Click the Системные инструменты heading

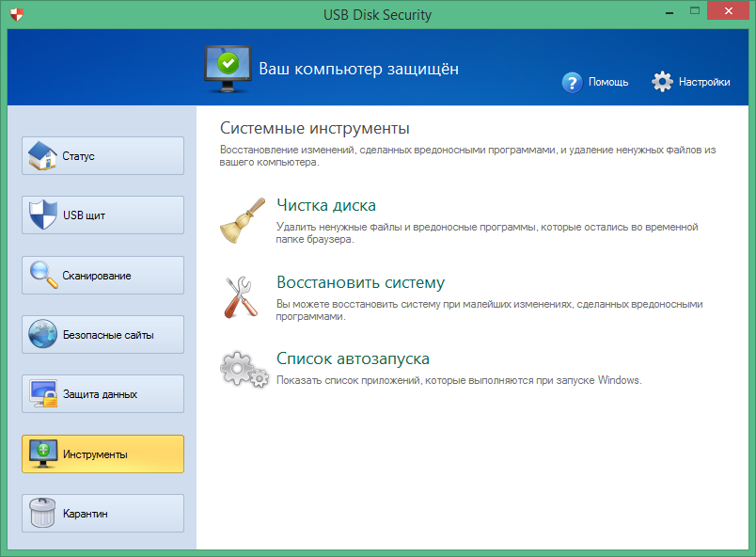[315, 128]
